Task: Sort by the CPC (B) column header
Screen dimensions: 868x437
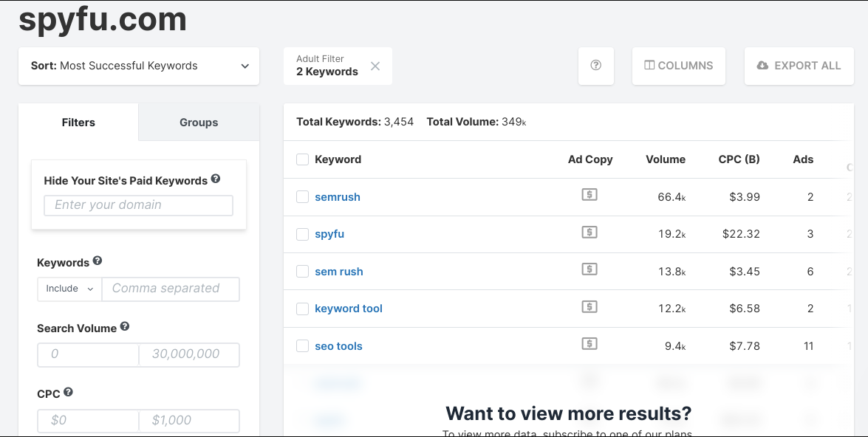Action: click(x=739, y=159)
